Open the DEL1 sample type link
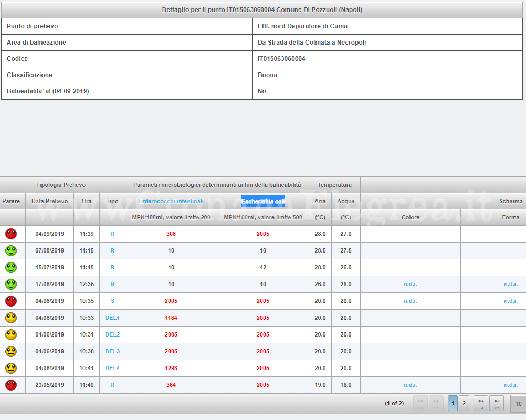Viewport: 526px width, 420px height. (x=112, y=318)
